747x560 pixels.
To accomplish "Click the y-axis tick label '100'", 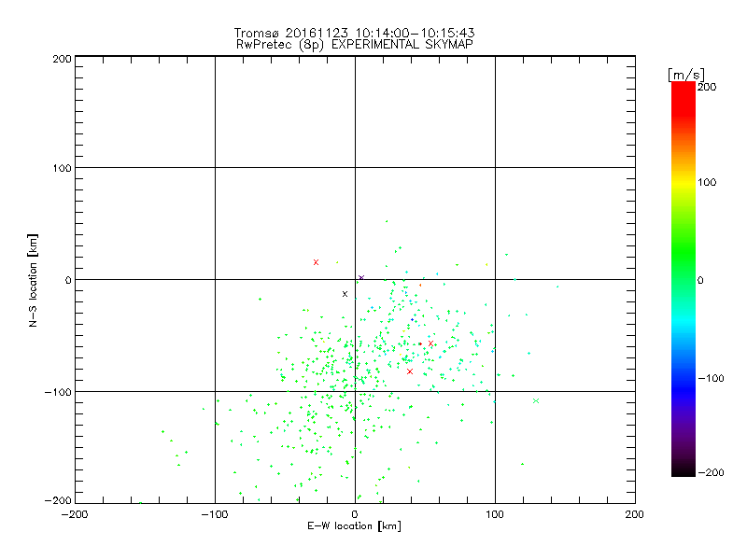I will pyautogui.click(x=62, y=169).
